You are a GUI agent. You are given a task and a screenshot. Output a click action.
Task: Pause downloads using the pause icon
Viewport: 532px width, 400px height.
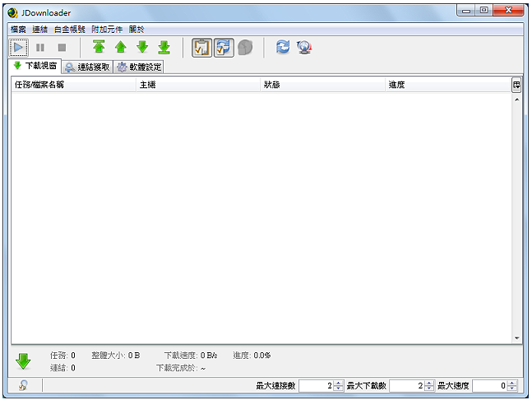[40, 48]
